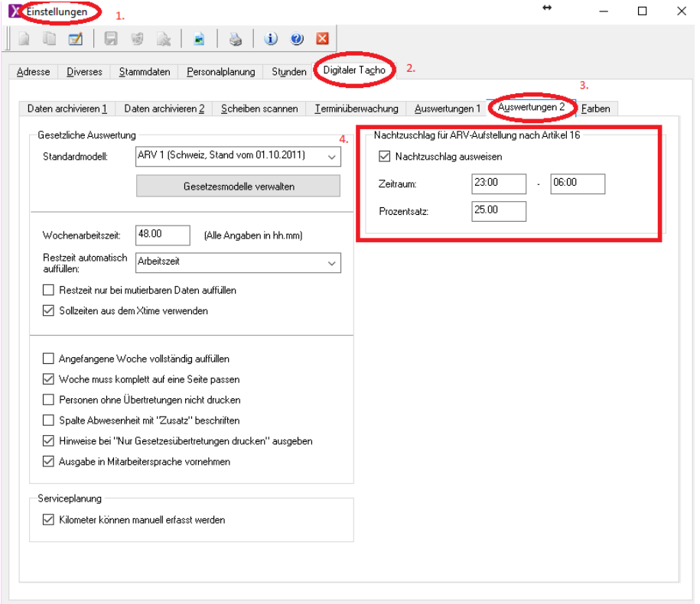The image size is (700, 604).
Task: Switch to the Stammdaten tab
Action: 144,72
